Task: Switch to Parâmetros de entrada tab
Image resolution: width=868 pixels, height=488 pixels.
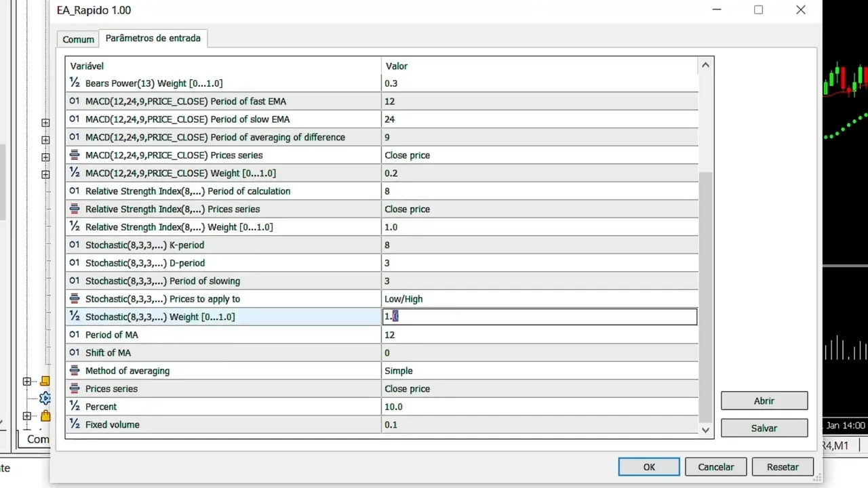Action: 153,39
